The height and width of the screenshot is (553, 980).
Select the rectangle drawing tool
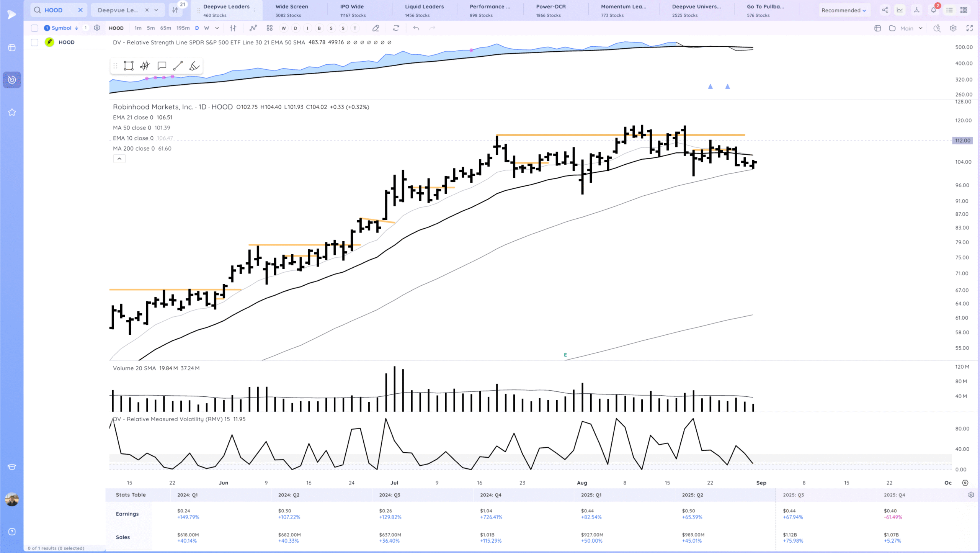[129, 65]
